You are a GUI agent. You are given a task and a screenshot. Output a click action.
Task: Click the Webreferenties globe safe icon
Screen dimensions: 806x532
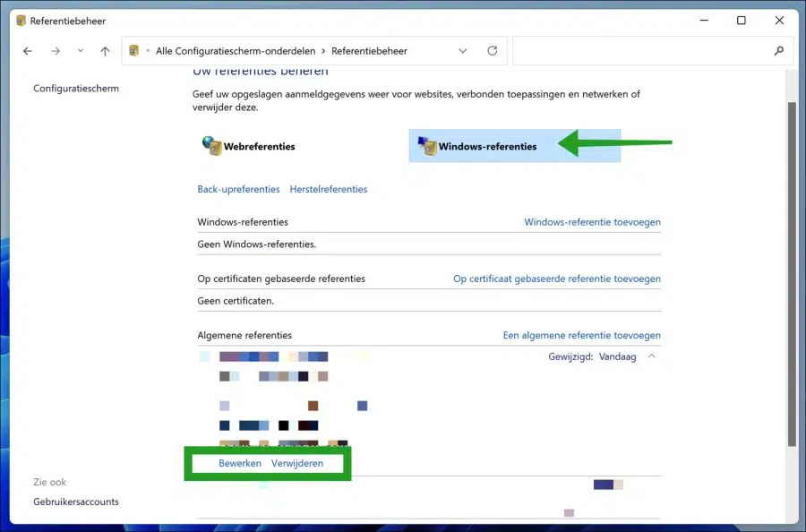tap(211, 145)
